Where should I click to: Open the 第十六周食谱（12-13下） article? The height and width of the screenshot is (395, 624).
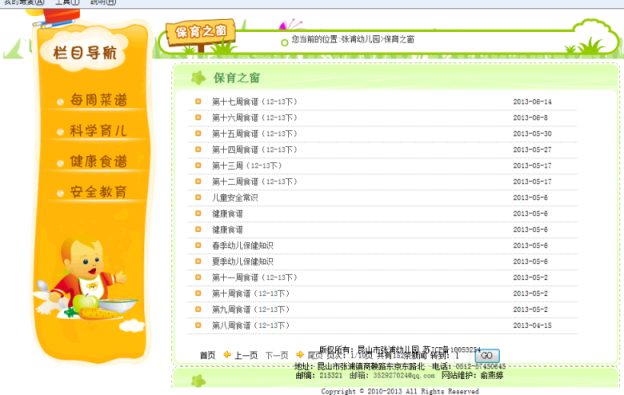pos(254,118)
